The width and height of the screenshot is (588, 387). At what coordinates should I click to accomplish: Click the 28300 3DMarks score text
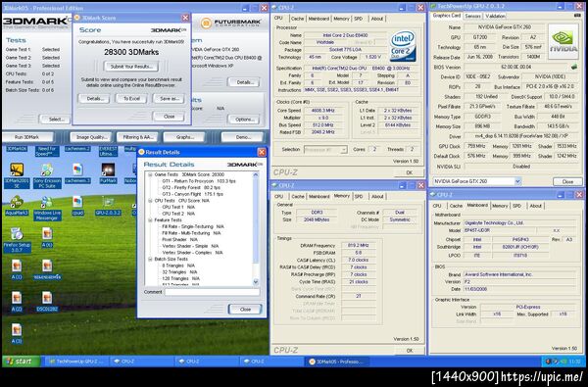(x=131, y=52)
